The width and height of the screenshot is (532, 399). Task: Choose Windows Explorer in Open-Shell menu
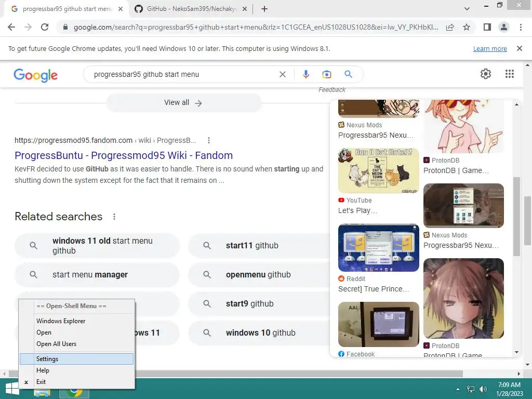click(77, 321)
